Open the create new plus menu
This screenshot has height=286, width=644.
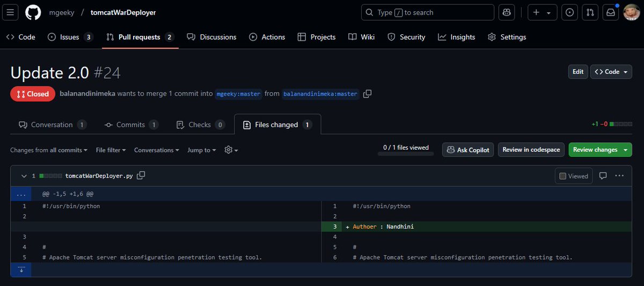pos(542,12)
